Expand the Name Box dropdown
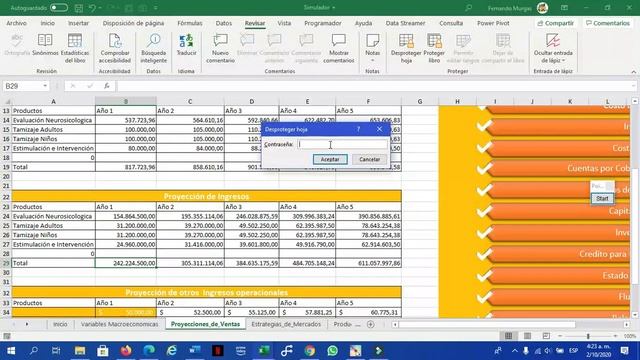Screen dimensions: 640x360 pos(45,86)
